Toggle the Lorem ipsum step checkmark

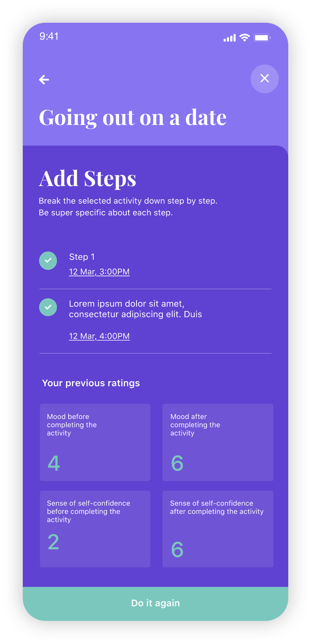(48, 307)
